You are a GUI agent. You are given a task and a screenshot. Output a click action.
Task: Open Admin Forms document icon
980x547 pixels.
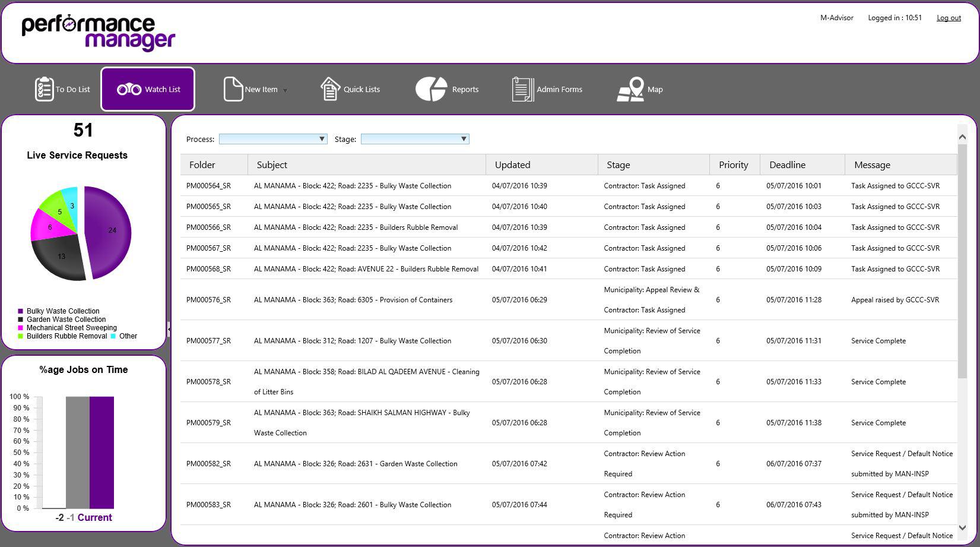point(523,89)
